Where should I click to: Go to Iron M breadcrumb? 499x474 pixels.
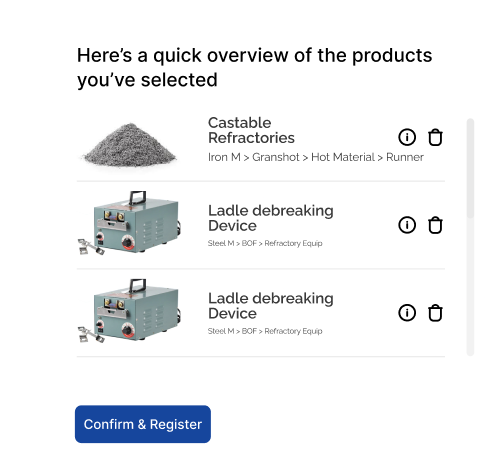click(x=224, y=157)
